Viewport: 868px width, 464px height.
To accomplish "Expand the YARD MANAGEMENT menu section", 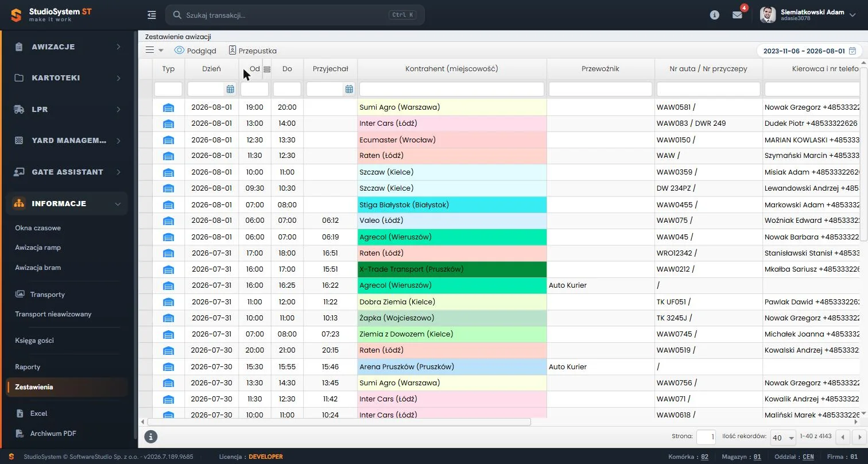I will pyautogui.click(x=67, y=141).
